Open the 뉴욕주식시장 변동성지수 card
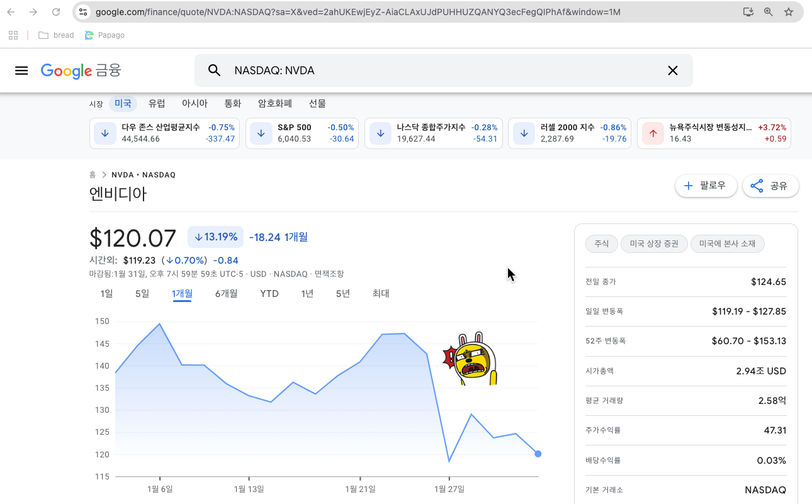Image resolution: width=812 pixels, height=504 pixels. coord(714,133)
